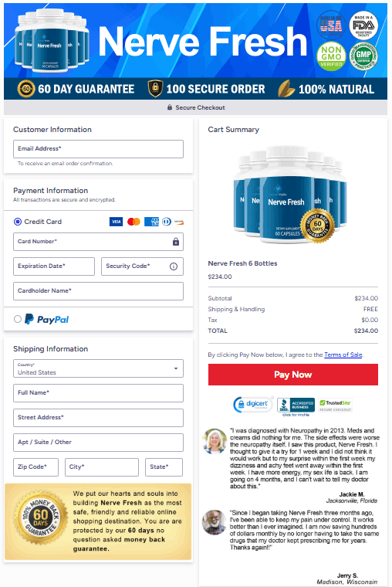Click the Tax $0.00 value
The image size is (392, 587).
click(x=370, y=320)
